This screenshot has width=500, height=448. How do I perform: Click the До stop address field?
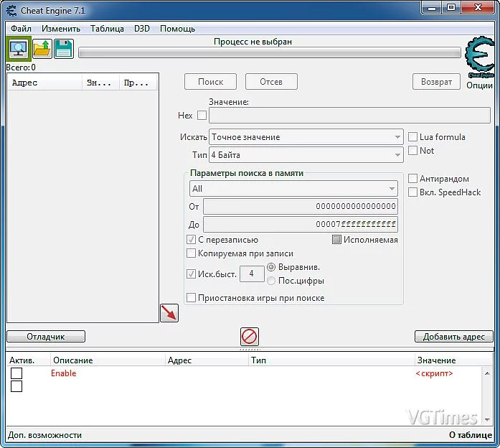tap(301, 224)
